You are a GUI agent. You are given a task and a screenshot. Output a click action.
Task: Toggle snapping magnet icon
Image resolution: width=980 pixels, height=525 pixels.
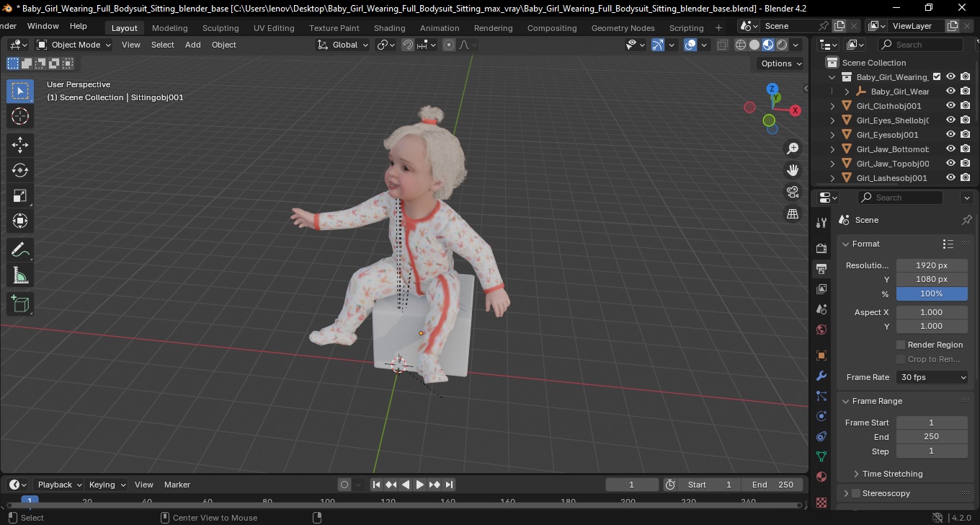408,45
